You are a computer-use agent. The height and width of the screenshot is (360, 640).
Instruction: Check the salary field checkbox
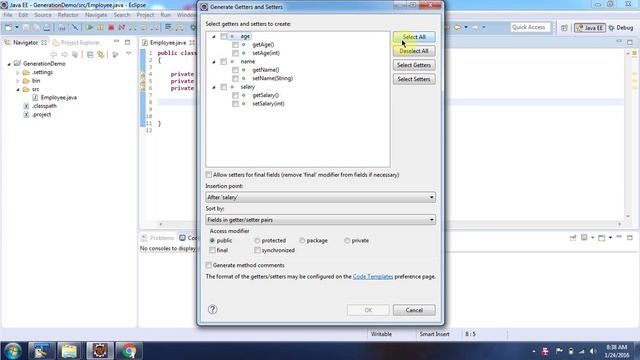(x=224, y=87)
